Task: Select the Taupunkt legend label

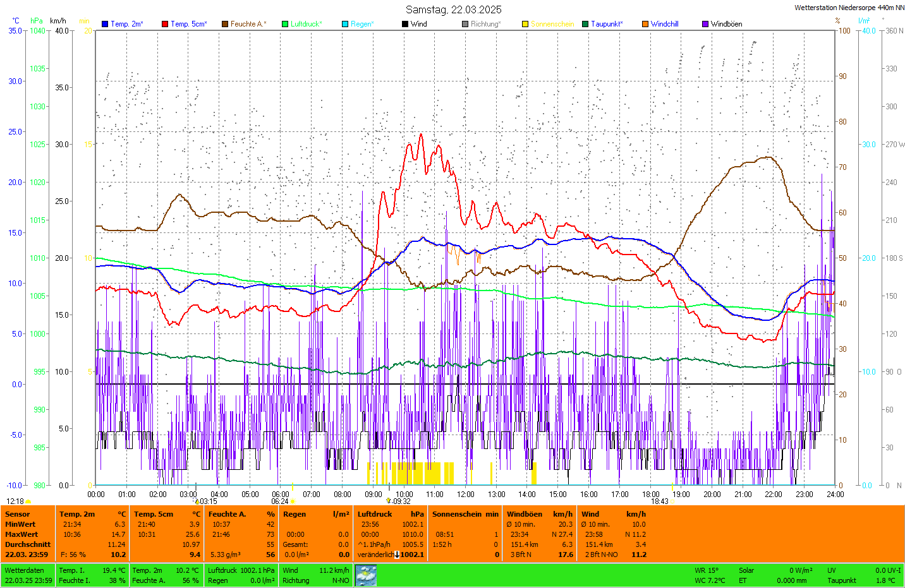Action: [606, 24]
